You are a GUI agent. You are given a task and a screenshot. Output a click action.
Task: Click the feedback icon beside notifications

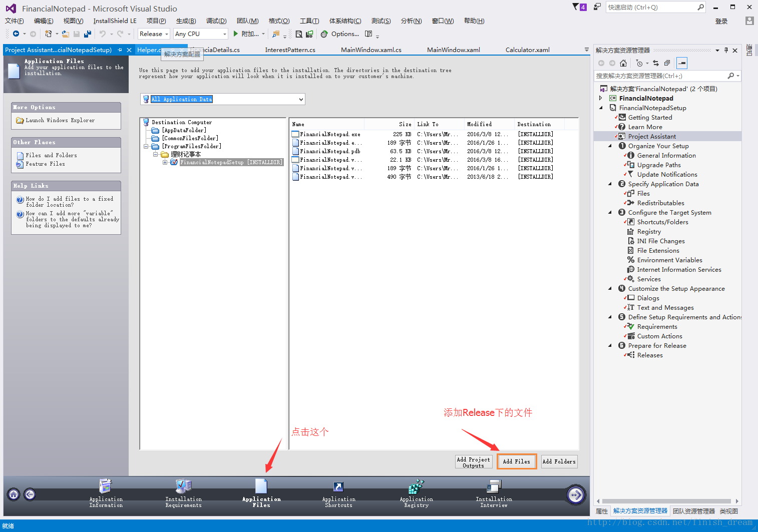pos(597,7)
